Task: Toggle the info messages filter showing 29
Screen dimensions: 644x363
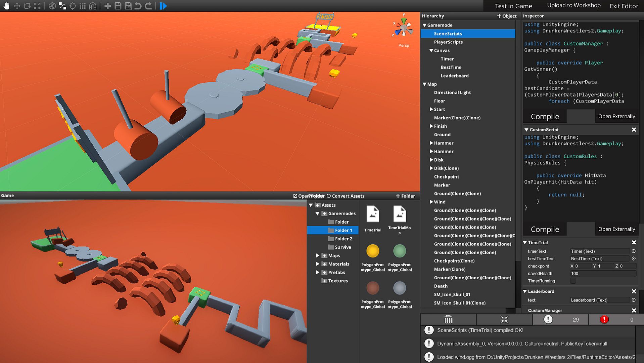Action: click(548, 319)
